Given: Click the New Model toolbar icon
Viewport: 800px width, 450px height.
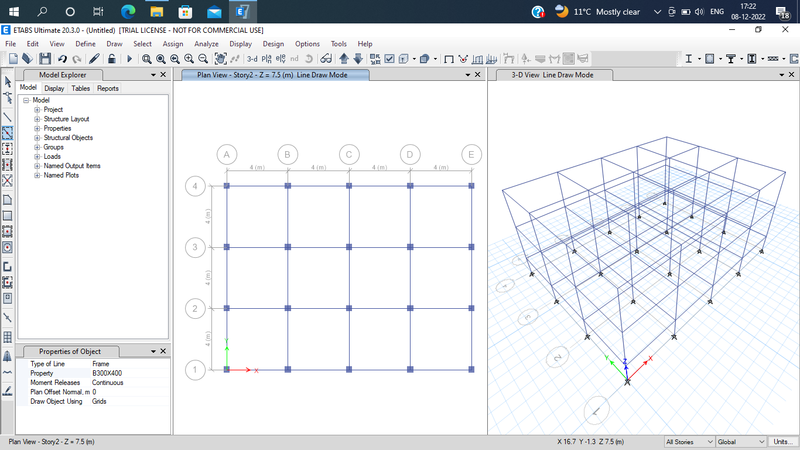Looking at the screenshot, I should pos(13,59).
